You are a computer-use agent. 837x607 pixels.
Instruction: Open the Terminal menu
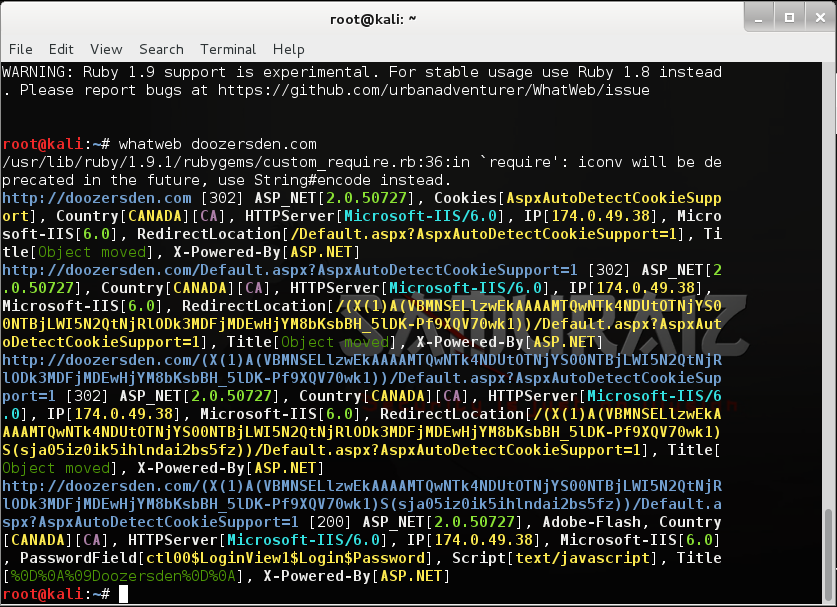(228, 49)
